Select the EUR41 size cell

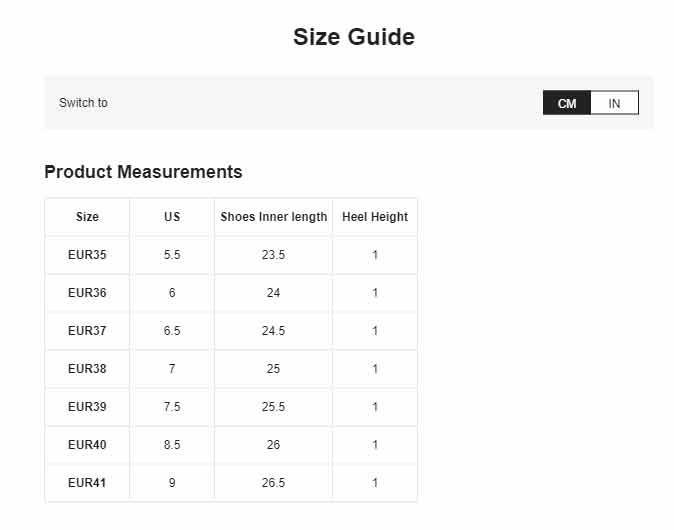(x=87, y=483)
